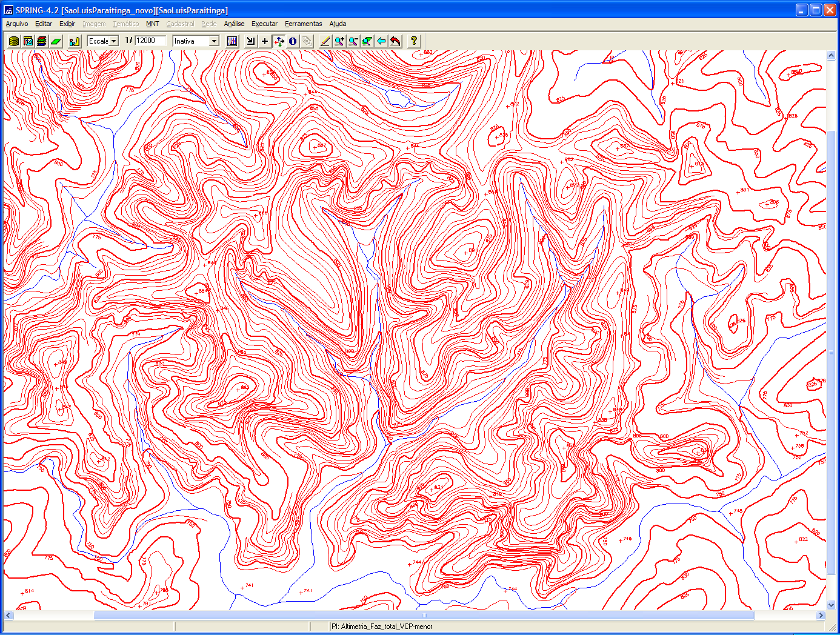Click the vertical scrollbar thumb
Screen dimensions: 840x635
[832, 353]
